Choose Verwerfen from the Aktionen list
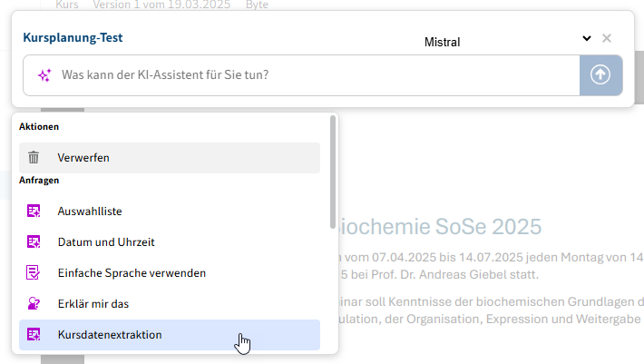 (170, 158)
